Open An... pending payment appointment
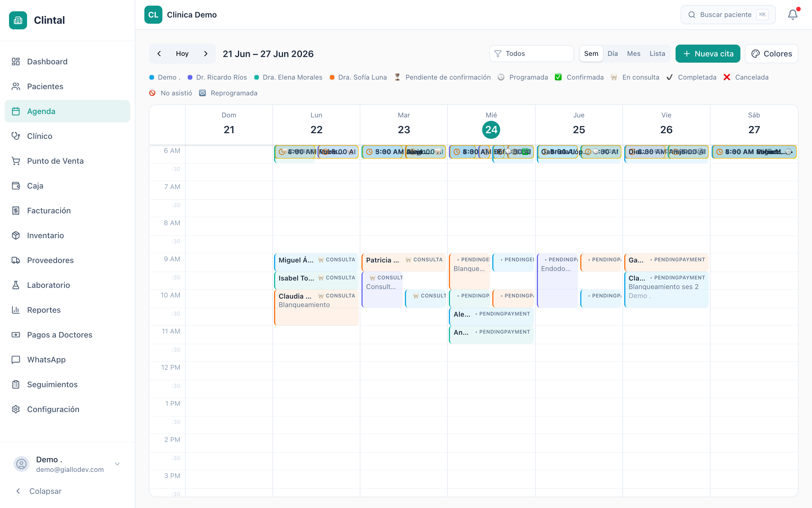The width and height of the screenshot is (812, 508). [x=491, y=334]
